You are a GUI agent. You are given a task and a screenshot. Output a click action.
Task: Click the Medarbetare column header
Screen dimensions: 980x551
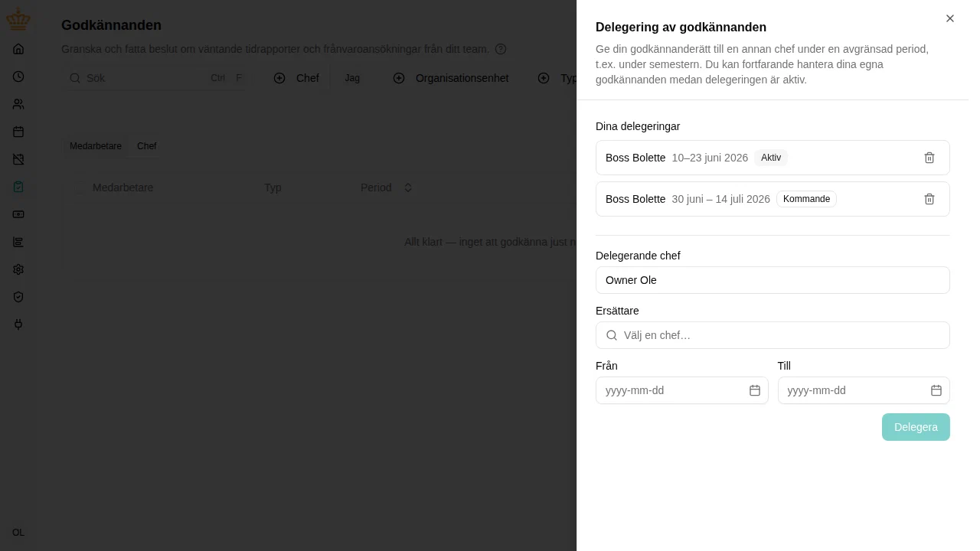coord(123,187)
